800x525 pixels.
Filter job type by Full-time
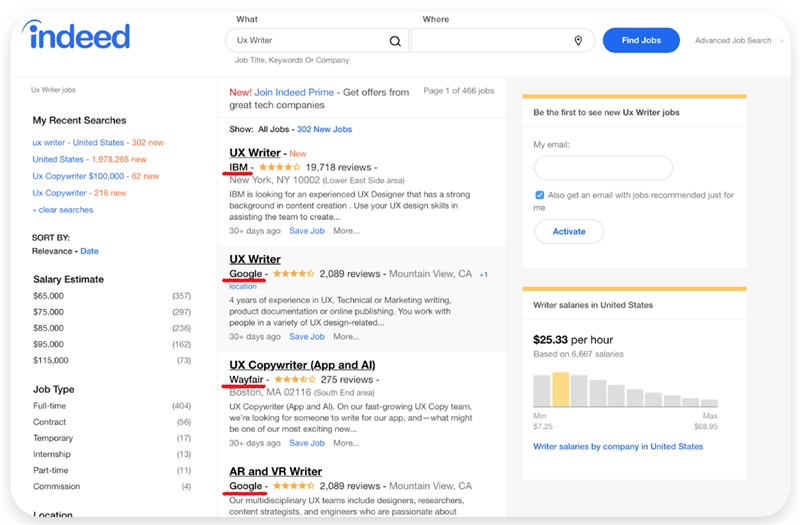(50, 406)
